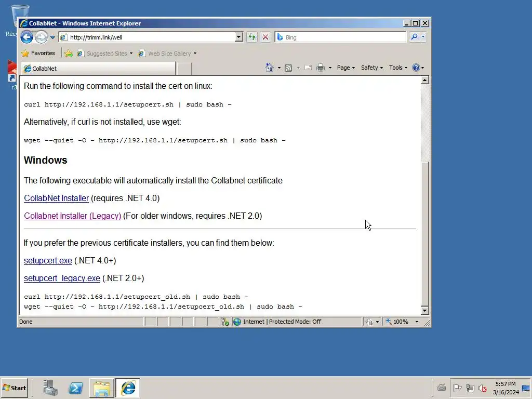Add to Favorites Bar star icon
The image size is (532, 399).
tap(69, 54)
